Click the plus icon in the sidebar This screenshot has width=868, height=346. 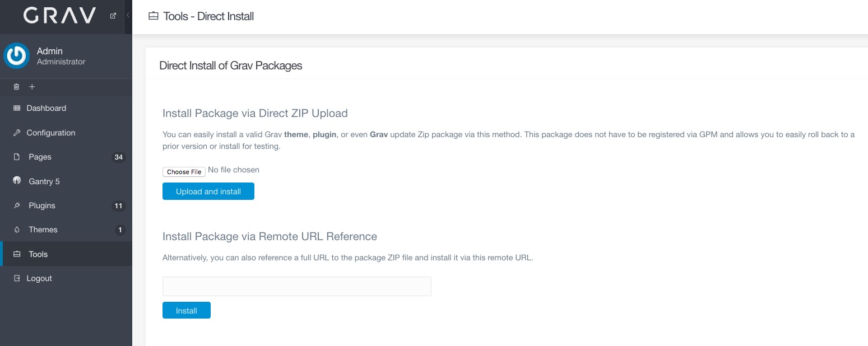(x=32, y=87)
